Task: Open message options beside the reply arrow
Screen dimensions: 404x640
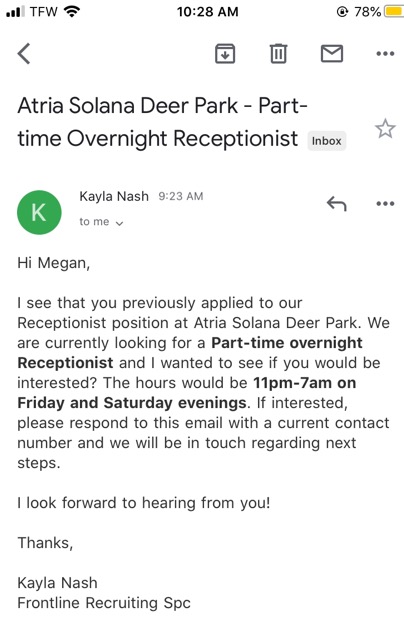Action: [x=385, y=203]
